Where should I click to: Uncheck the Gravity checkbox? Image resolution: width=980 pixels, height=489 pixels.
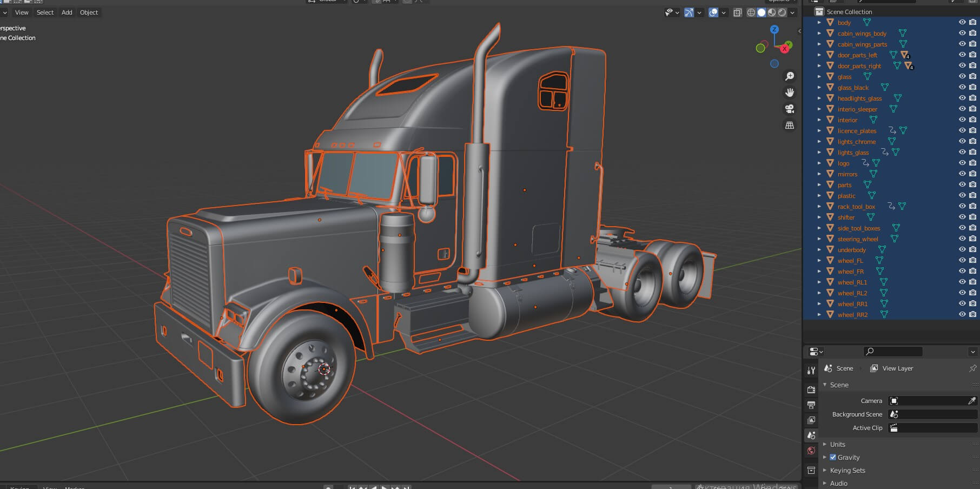click(x=833, y=457)
